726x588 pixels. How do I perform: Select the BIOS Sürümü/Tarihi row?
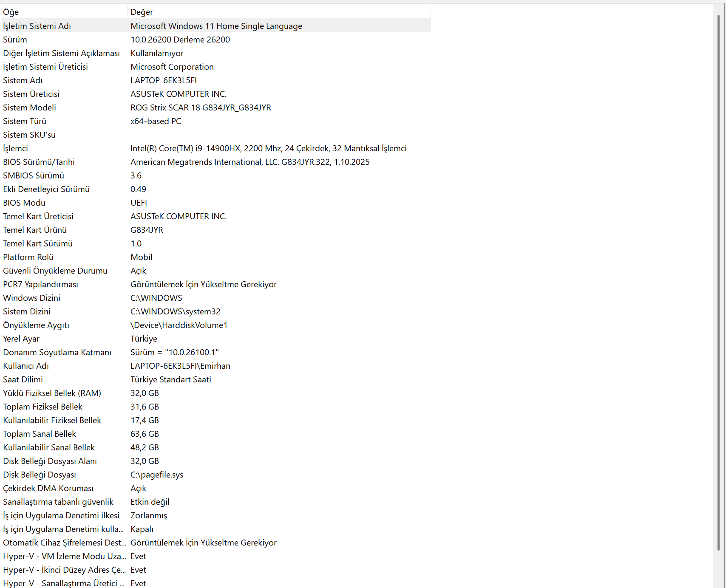[216, 162]
